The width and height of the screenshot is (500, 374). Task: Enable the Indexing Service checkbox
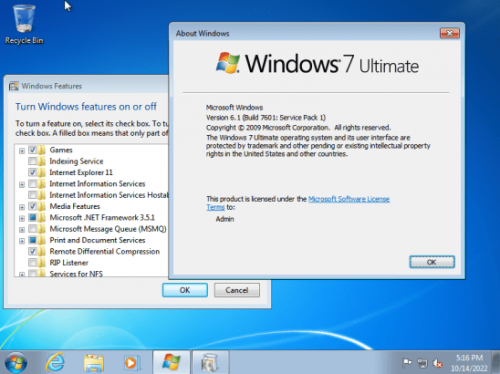tap(32, 161)
